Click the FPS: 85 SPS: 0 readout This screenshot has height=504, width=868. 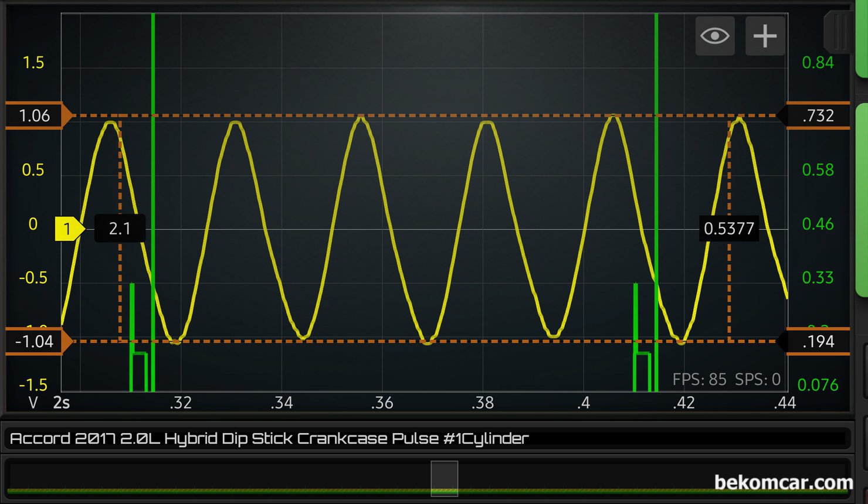(x=726, y=380)
